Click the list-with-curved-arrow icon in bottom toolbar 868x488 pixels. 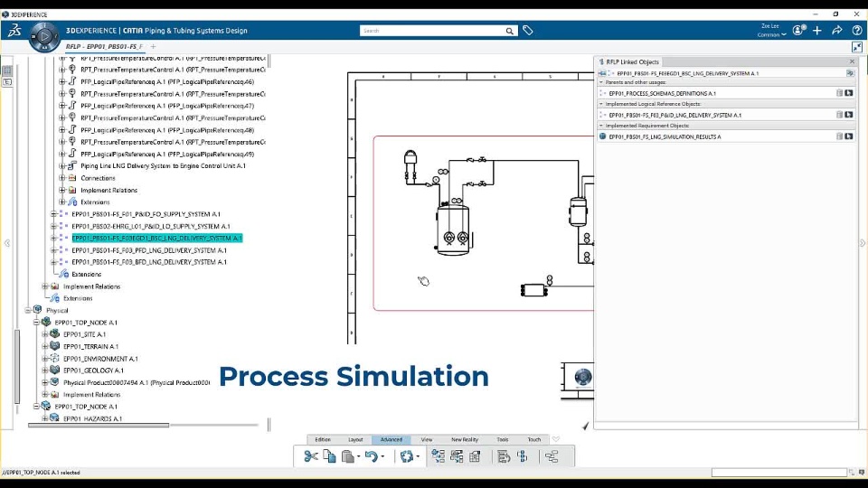click(504, 456)
